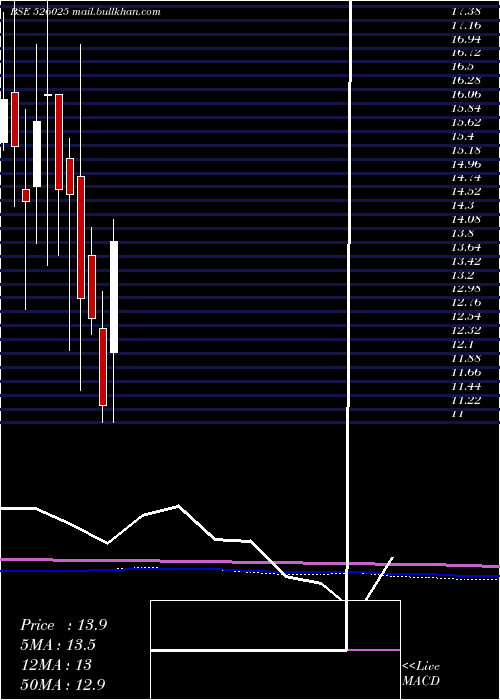Screen dimensions: 500x700
Task: Click the lowest red candlestick near 11.22
Action: 103,367
